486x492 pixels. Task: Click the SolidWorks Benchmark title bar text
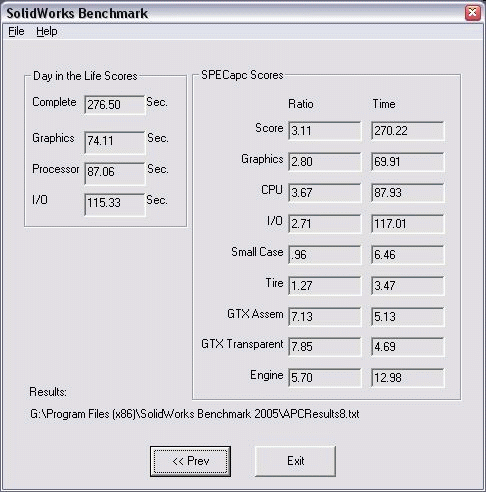point(77,13)
